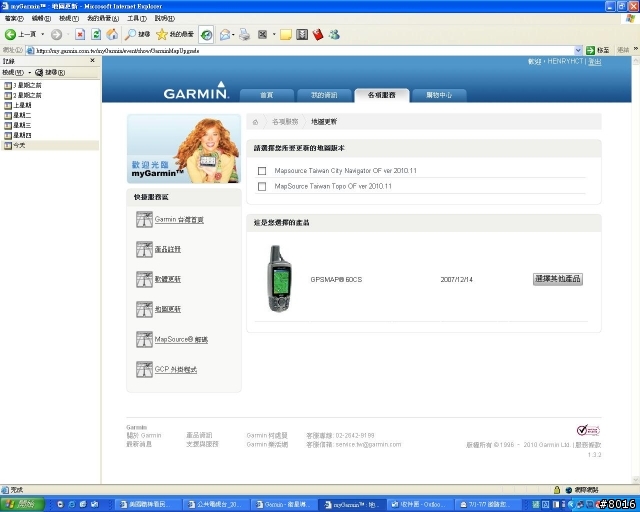Screen dimensions: 640x512
Task: Click the icon beside GCP 外掛程式 link
Action: (144, 369)
